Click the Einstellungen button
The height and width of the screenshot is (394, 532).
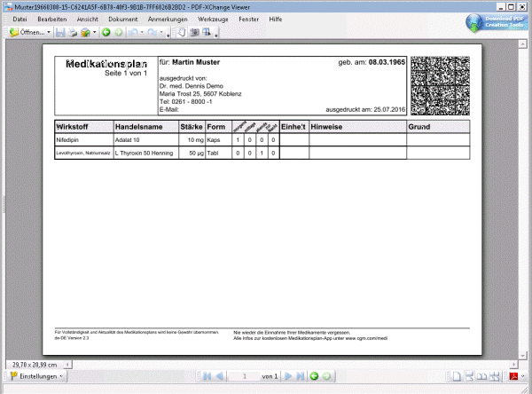(37, 376)
